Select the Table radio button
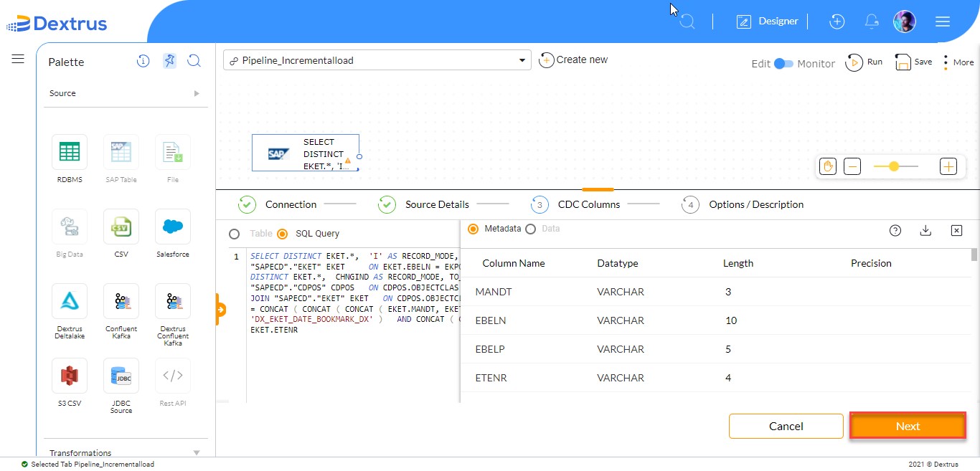 [x=234, y=234]
